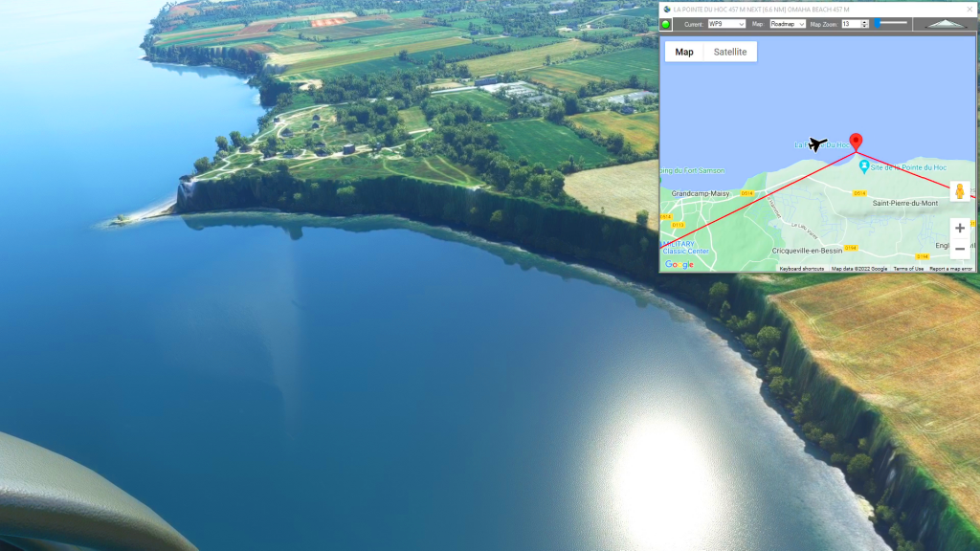Click the terrain elevation profile icon
The image size is (980, 551).
tap(947, 24)
